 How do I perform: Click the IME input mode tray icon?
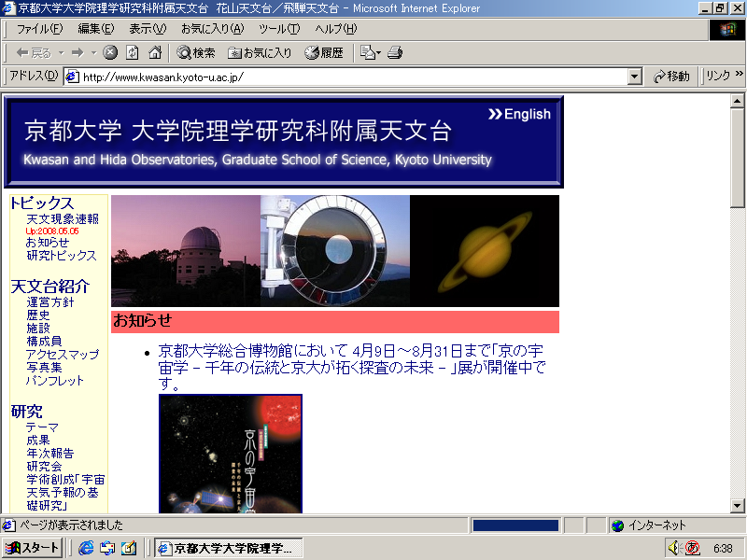tap(692, 548)
